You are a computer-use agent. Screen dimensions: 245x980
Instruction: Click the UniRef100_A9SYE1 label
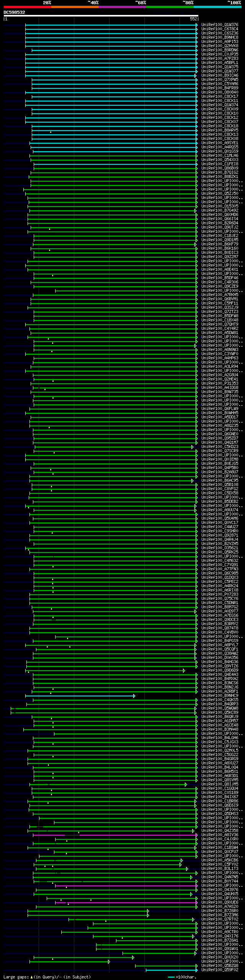click(x=220, y=143)
